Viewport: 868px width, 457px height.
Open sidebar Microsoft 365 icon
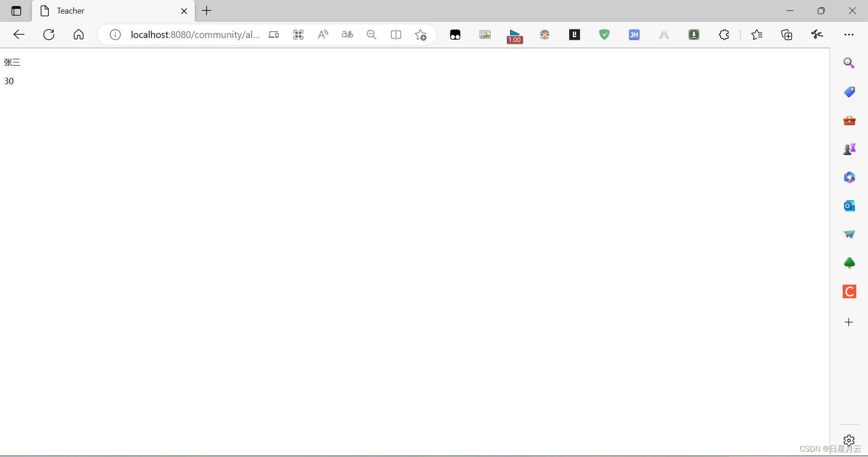point(849,177)
